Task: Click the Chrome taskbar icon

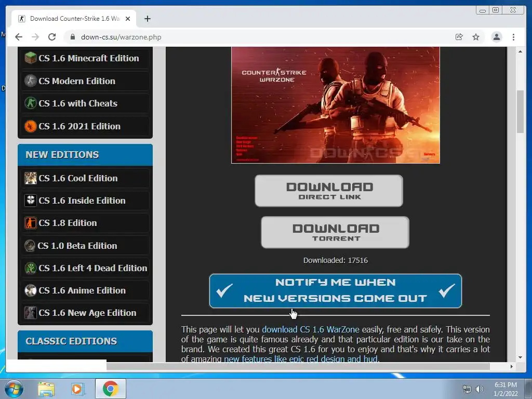Action: (x=110, y=389)
